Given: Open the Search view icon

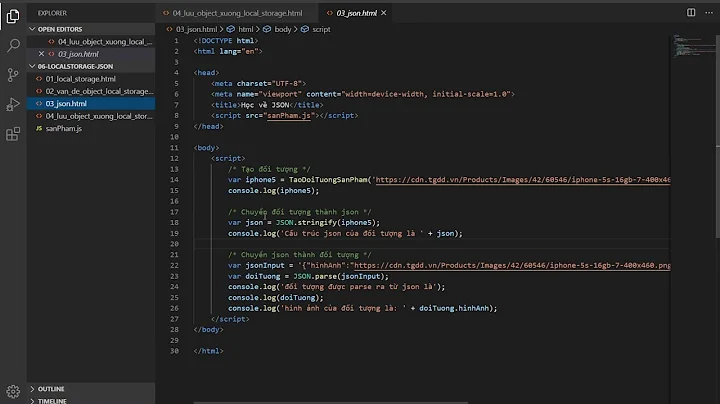Looking at the screenshot, I should pos(13,45).
